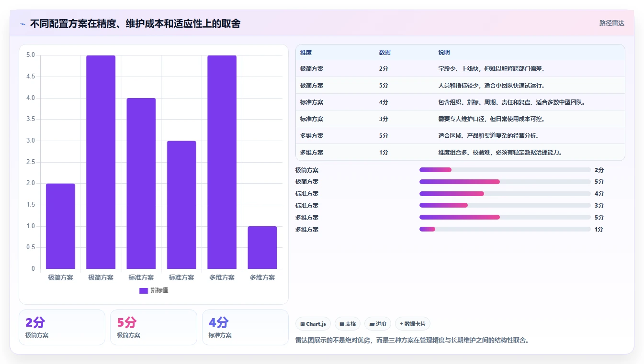This screenshot has width=644, height=364.
Task: Click the Chart.js tag chip
Action: tap(313, 324)
